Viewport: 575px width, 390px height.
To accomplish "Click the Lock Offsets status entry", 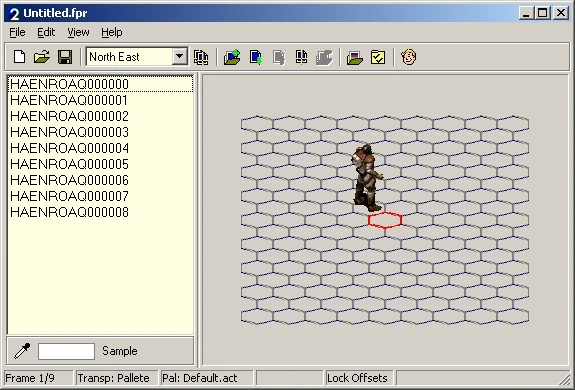I will [359, 378].
